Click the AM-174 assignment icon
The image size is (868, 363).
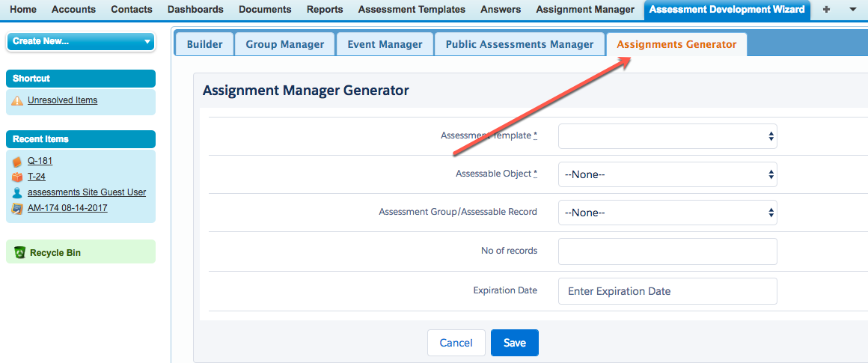tap(17, 209)
